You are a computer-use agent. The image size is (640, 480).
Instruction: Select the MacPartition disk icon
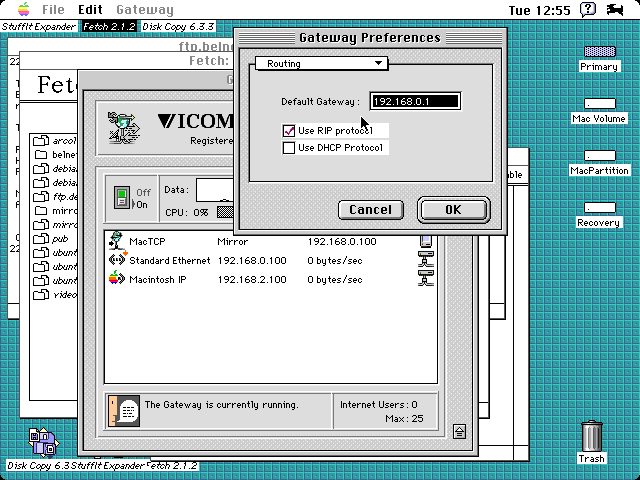point(599,156)
